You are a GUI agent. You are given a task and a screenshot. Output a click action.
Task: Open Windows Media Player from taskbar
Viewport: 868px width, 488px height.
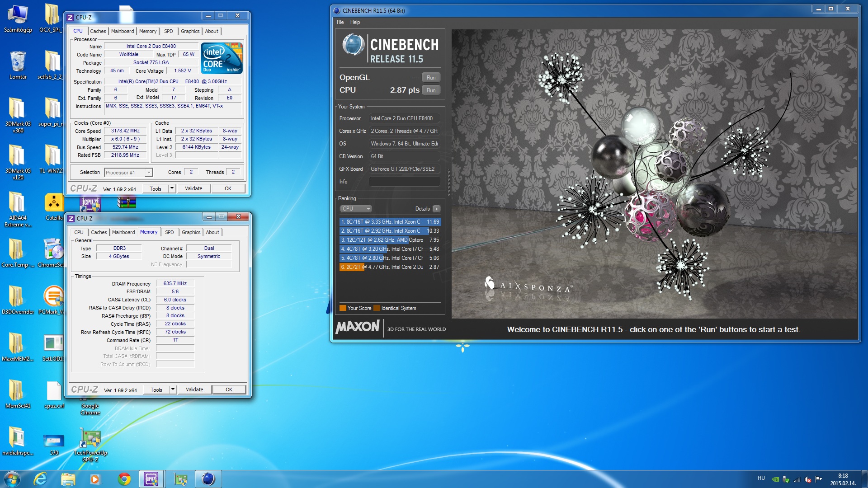pyautogui.click(x=95, y=479)
